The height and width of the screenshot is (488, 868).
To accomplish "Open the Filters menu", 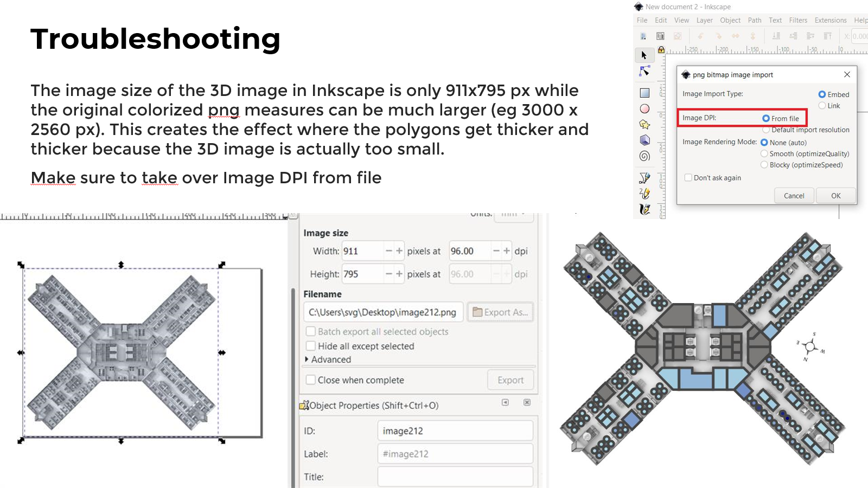I will coord(798,20).
